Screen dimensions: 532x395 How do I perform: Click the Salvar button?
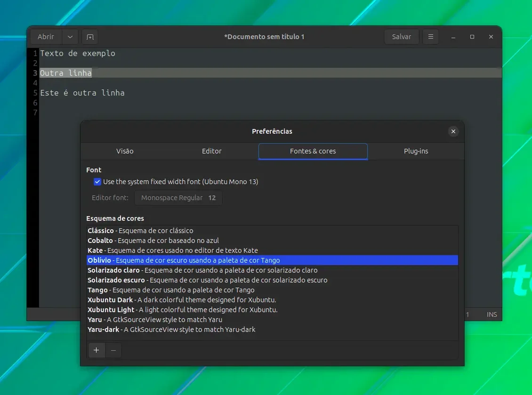click(402, 37)
